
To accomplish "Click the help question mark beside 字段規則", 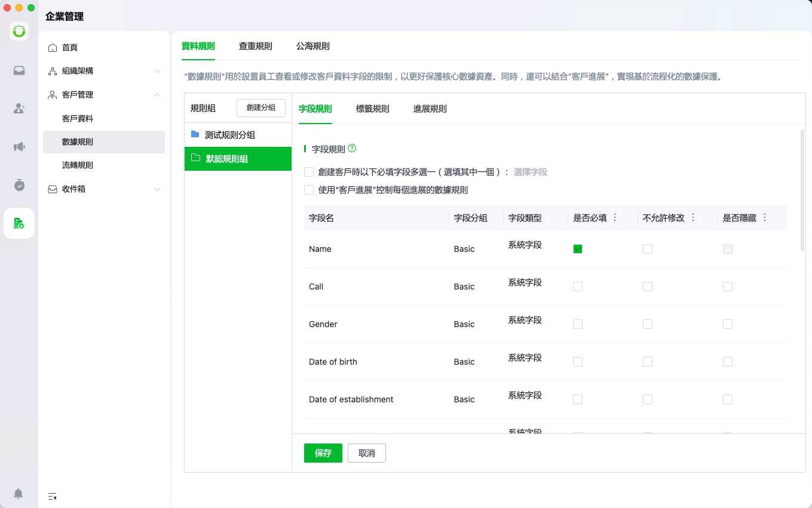I will point(352,149).
